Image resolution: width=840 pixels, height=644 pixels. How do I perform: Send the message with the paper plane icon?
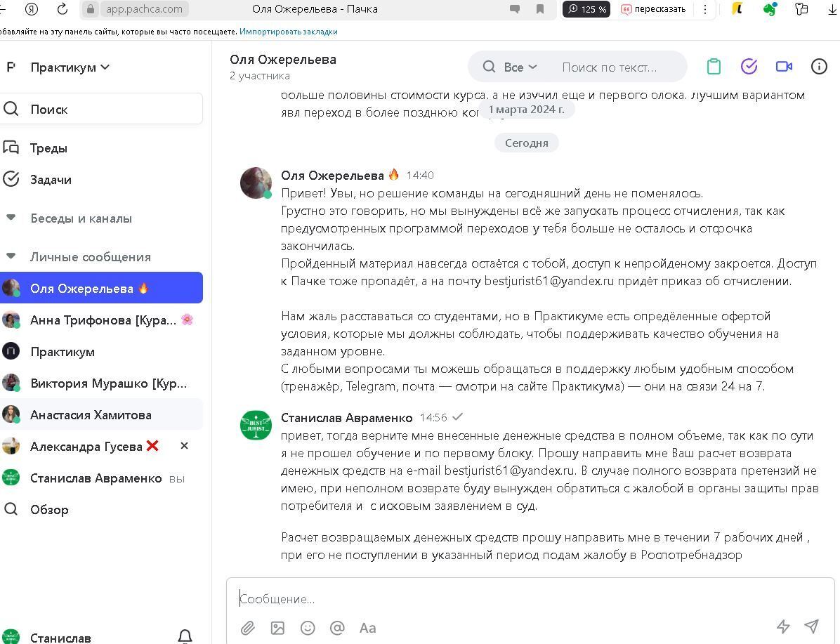(811, 627)
